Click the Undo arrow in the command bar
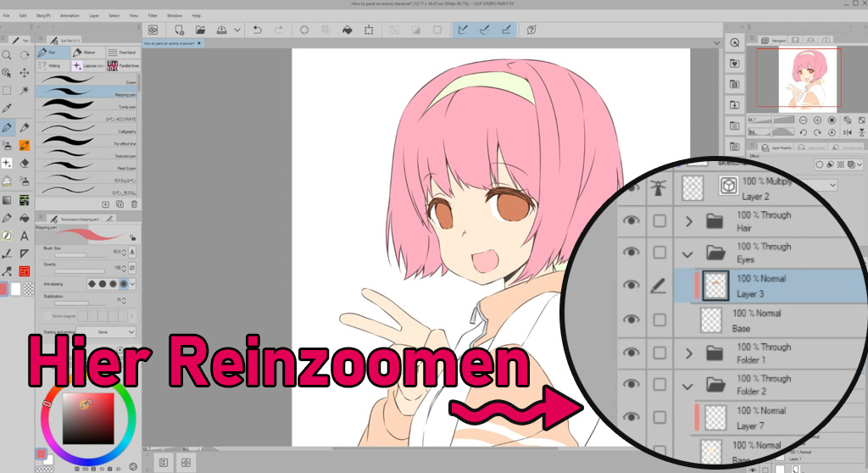This screenshot has height=473, width=868. [x=258, y=30]
